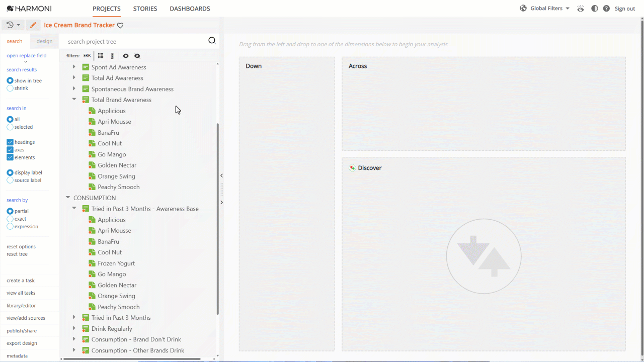Click the green icon of Total Ad Awareness
Screen dimensions: 644x362
tap(86, 78)
